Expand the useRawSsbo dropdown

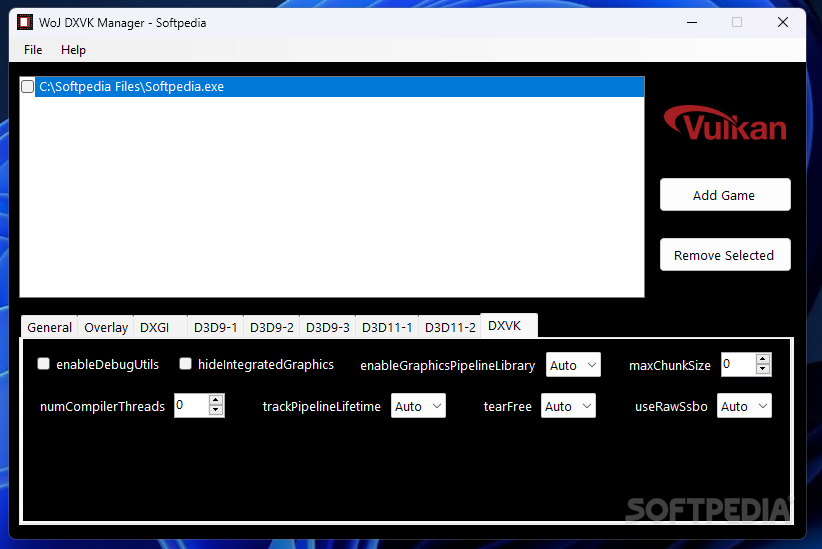[744, 406]
